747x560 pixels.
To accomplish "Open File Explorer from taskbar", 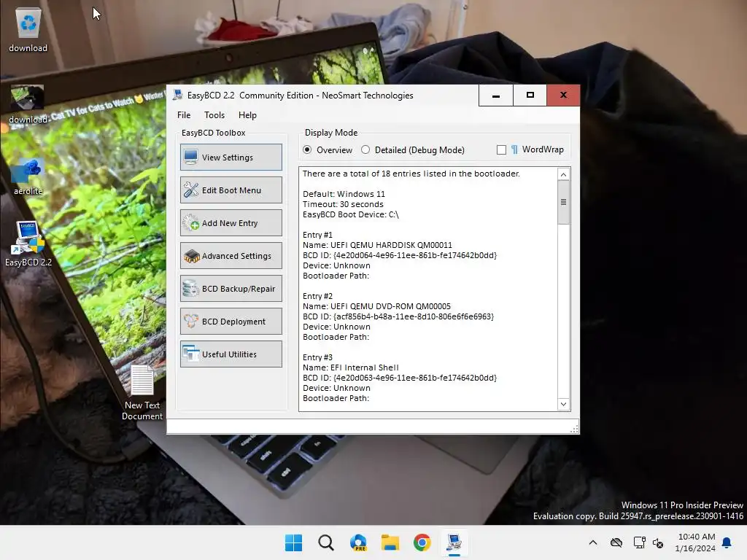I will pos(390,542).
